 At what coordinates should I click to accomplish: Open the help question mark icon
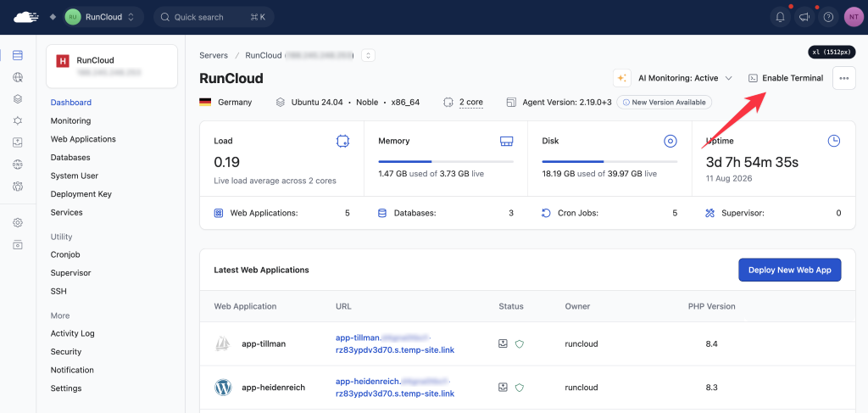pyautogui.click(x=828, y=17)
